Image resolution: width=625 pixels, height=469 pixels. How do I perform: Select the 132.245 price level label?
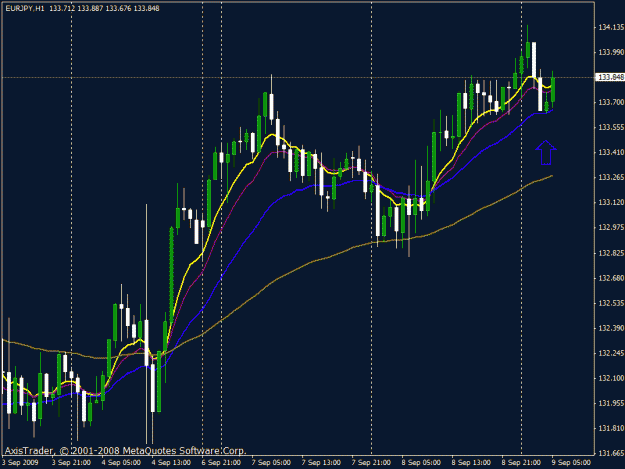611,353
